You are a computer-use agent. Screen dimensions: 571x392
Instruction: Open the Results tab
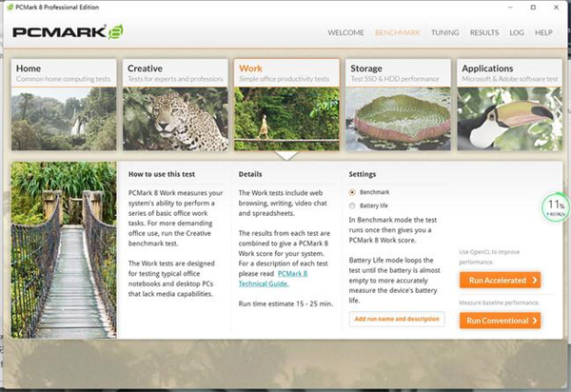point(484,32)
